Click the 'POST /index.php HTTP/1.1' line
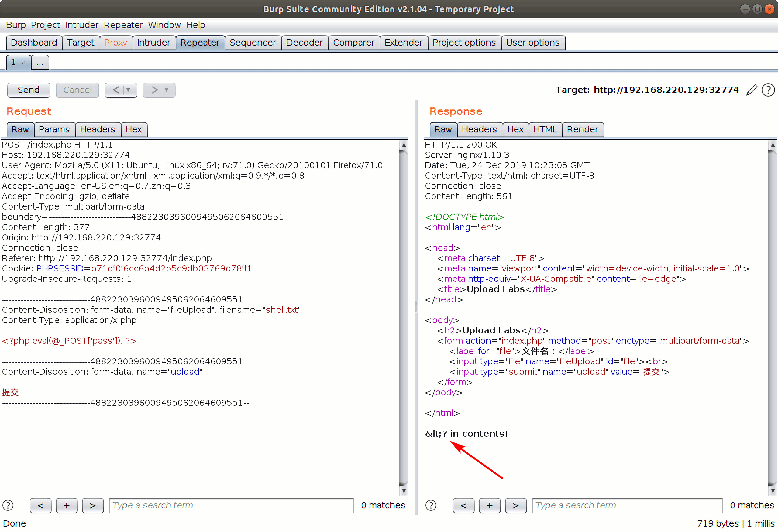 pos(57,145)
